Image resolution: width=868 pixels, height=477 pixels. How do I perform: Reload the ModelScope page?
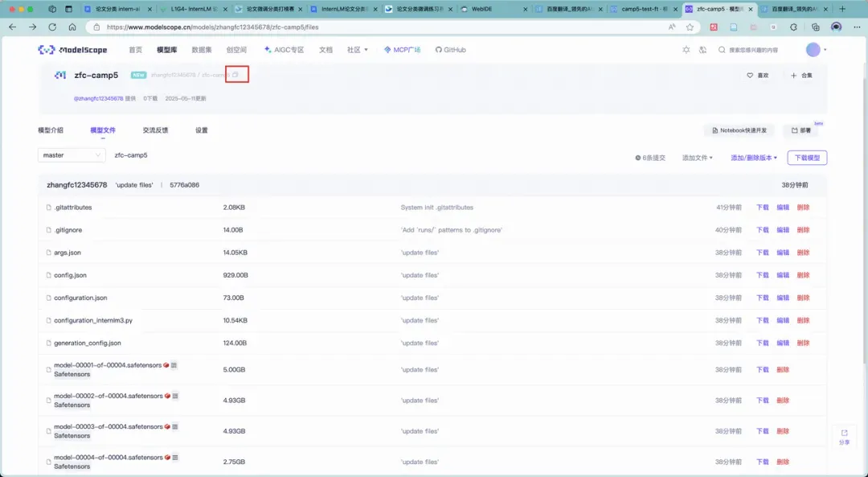click(x=52, y=27)
